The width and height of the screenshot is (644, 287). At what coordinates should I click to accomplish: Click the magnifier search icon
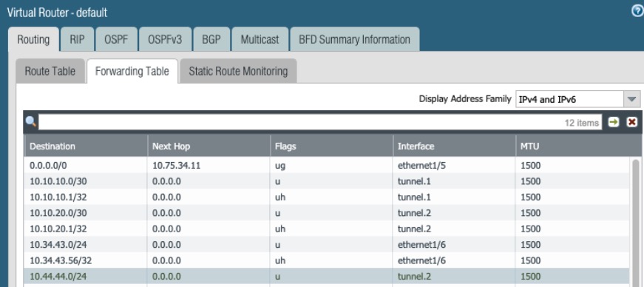[x=31, y=122]
